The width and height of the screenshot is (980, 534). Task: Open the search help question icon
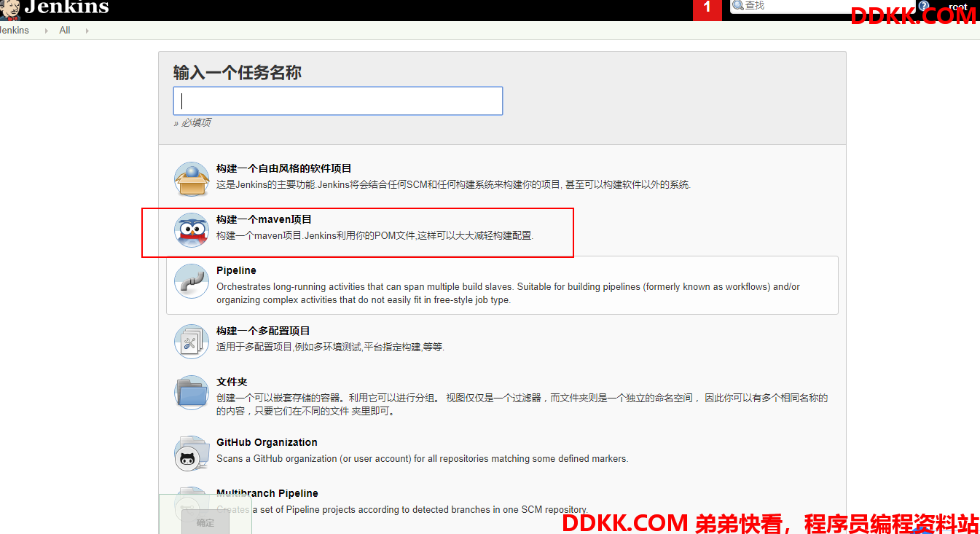pyautogui.click(x=924, y=6)
